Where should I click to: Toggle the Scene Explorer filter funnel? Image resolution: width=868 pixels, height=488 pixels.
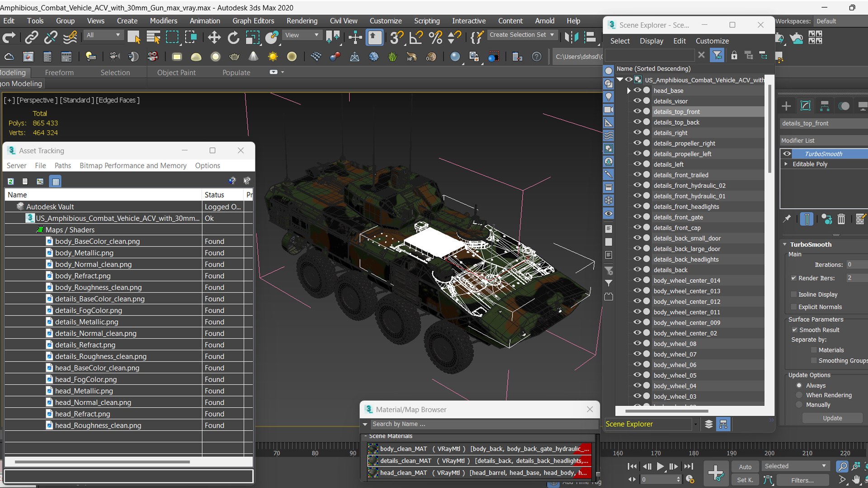[x=717, y=55]
